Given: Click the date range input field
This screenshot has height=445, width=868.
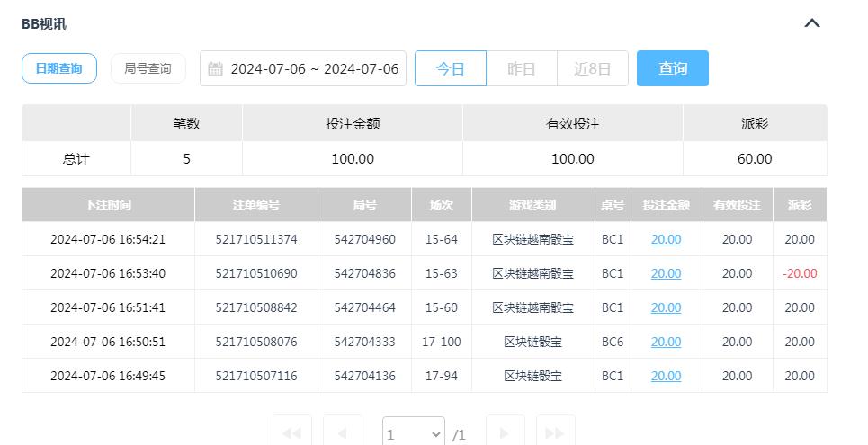Looking at the screenshot, I should coord(314,69).
